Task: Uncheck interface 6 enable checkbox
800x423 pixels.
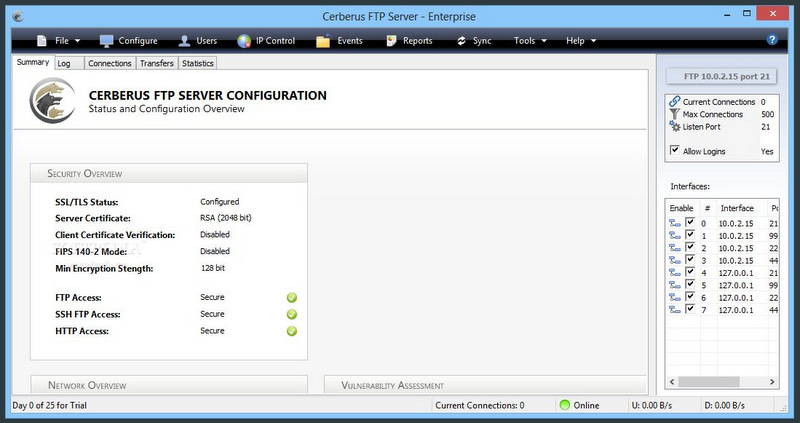Action: pos(690,296)
